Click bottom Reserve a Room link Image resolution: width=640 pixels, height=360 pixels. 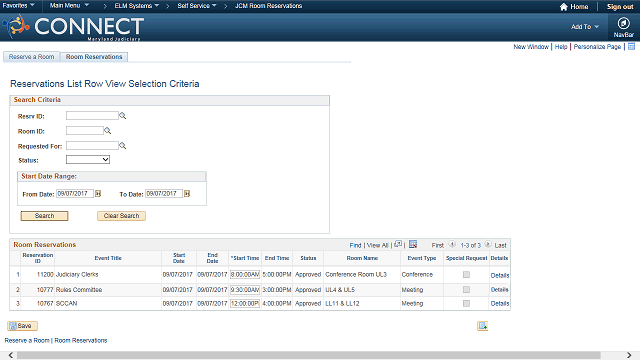[x=27, y=340]
